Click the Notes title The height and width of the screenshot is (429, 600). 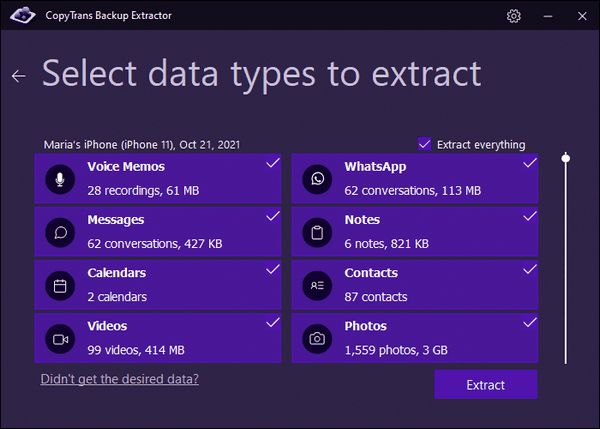pyautogui.click(x=362, y=220)
